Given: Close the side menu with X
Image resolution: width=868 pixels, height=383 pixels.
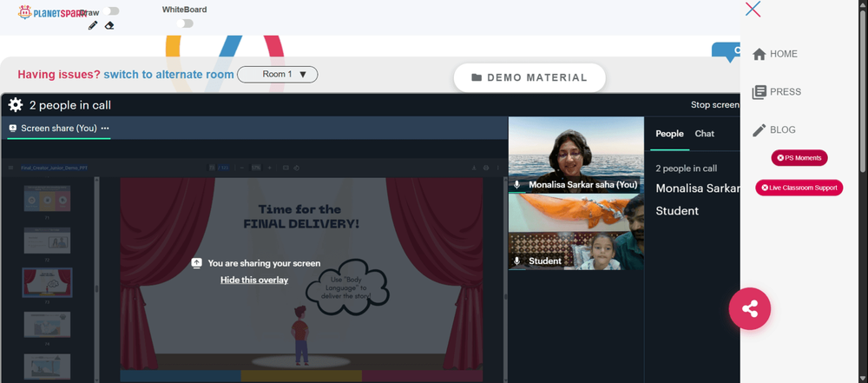Looking at the screenshot, I should (x=753, y=9).
